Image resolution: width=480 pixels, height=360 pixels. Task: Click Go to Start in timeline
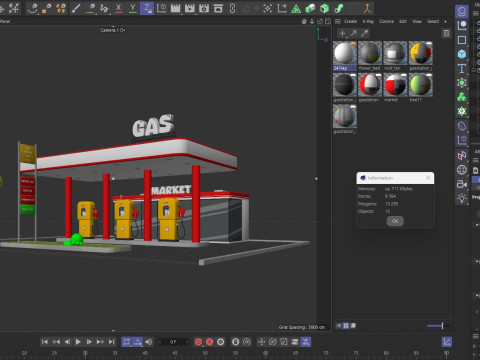(45, 342)
